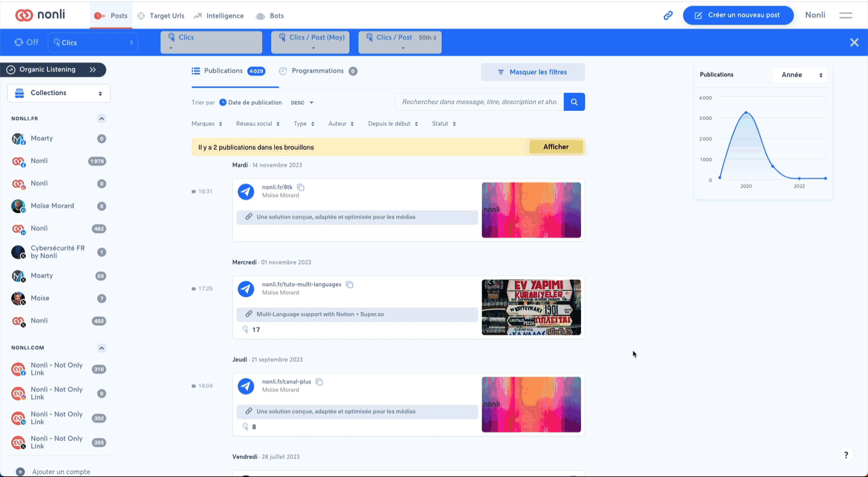Select Nonli - Not Only Link with 302 posts
This screenshot has width=868, height=477.
(x=58, y=418)
